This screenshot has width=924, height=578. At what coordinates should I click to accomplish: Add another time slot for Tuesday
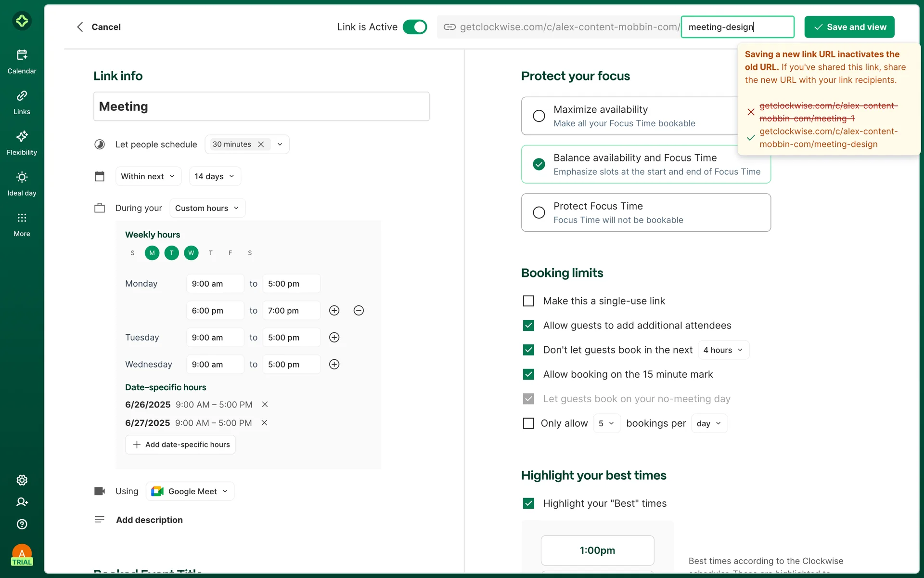pos(334,338)
